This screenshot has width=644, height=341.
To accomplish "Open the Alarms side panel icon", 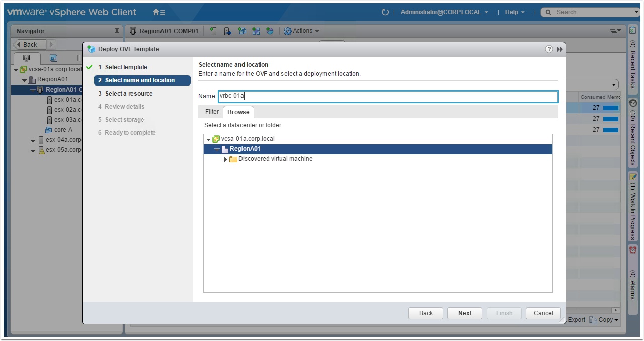I will pos(633,250).
